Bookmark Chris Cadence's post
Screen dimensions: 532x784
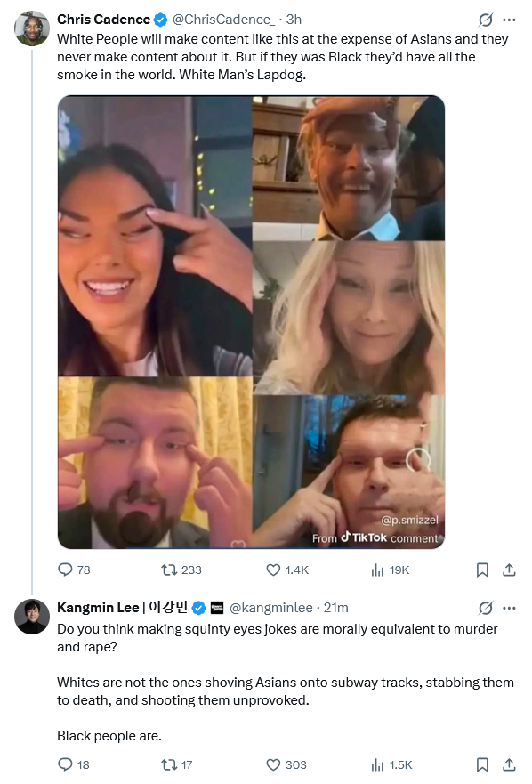point(482,570)
